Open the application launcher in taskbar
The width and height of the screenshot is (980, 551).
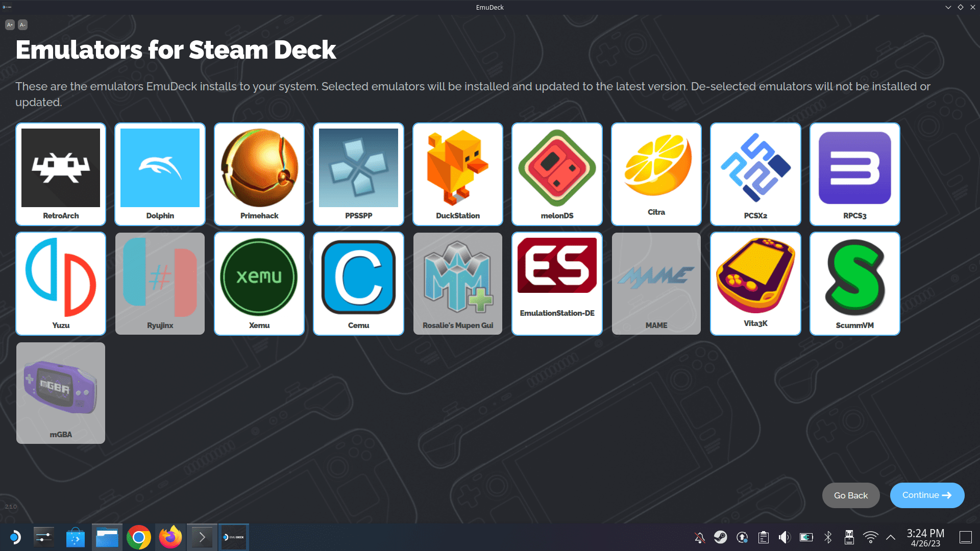pos(15,537)
